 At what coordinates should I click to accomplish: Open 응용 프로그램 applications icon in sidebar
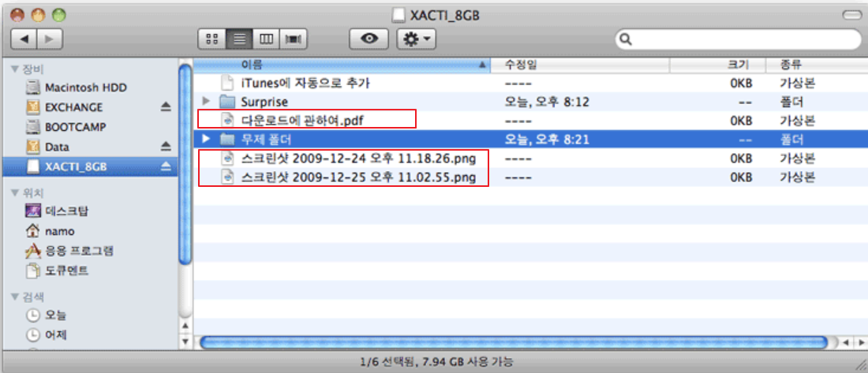point(34,251)
